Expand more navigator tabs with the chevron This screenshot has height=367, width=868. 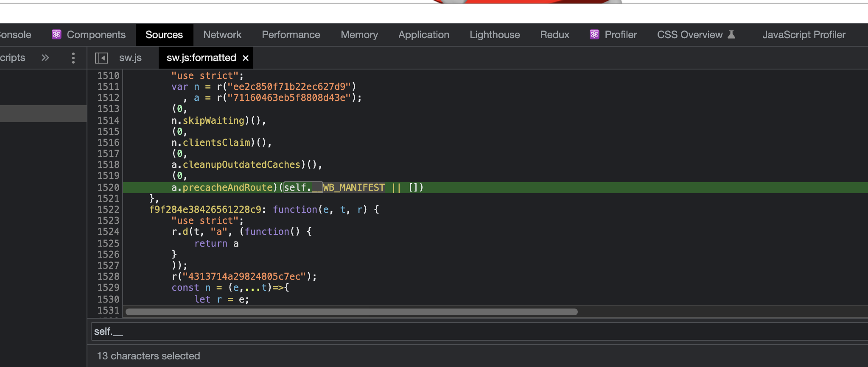[x=45, y=58]
